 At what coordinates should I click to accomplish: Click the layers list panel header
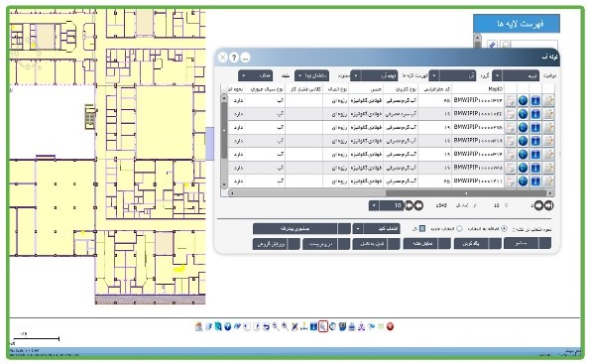(517, 24)
